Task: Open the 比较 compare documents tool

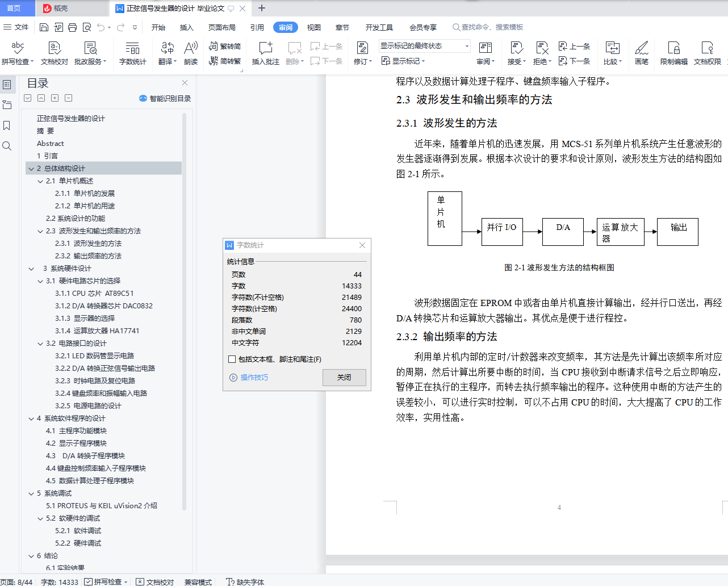Action: click(613, 53)
